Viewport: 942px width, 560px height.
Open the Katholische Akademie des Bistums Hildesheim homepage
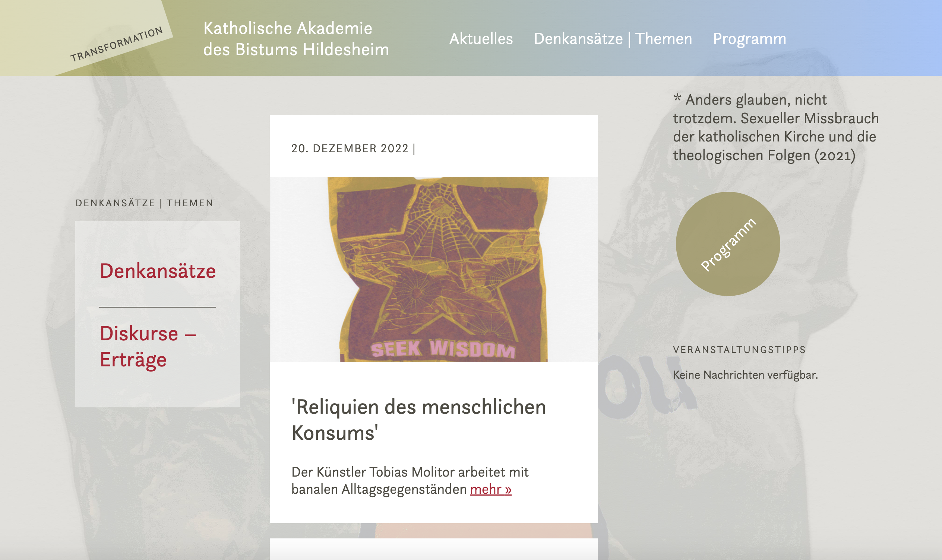(x=296, y=38)
